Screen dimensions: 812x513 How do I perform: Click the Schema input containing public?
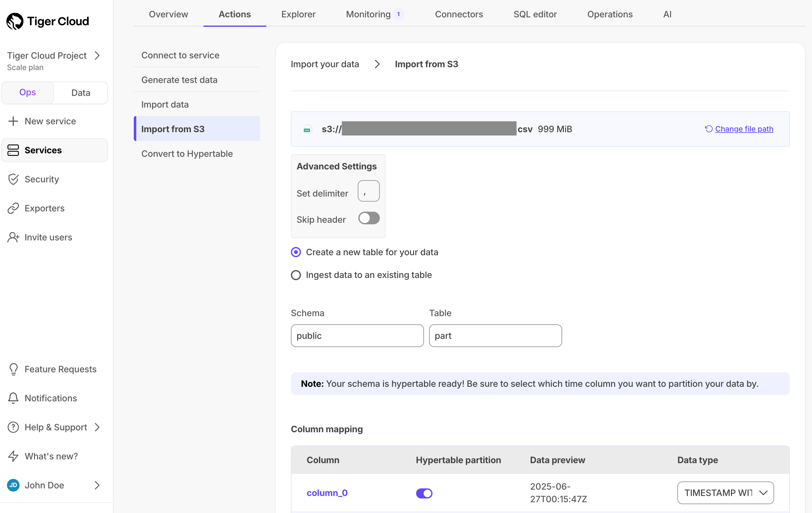point(357,336)
